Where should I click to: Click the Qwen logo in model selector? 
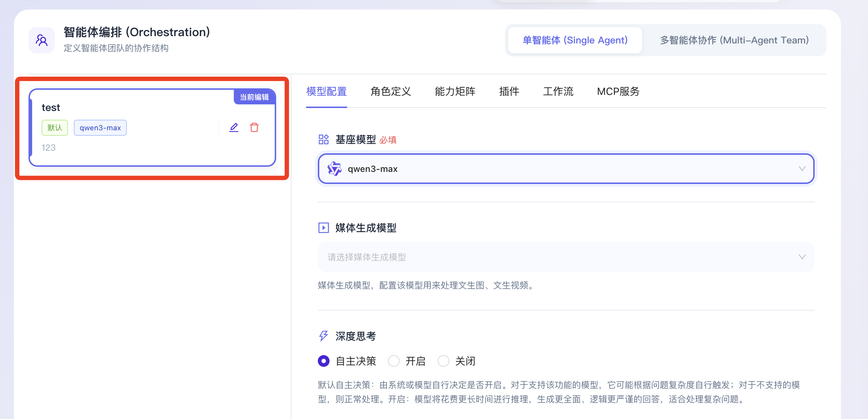click(334, 169)
